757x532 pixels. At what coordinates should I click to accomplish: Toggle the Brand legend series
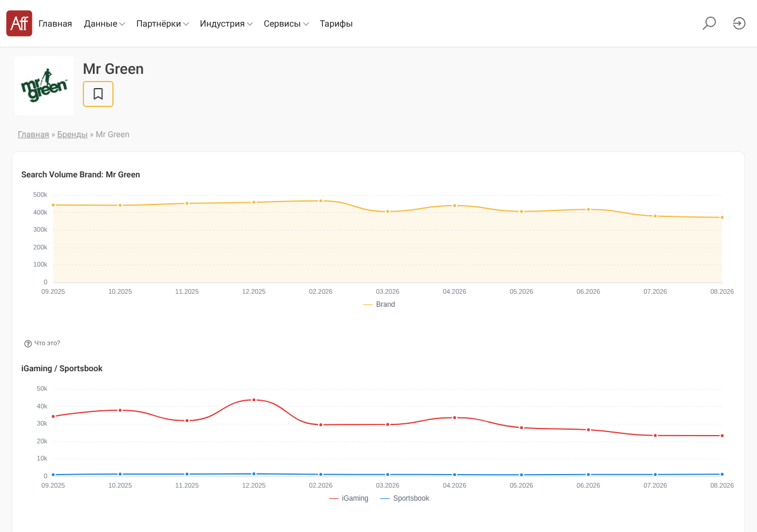379,304
